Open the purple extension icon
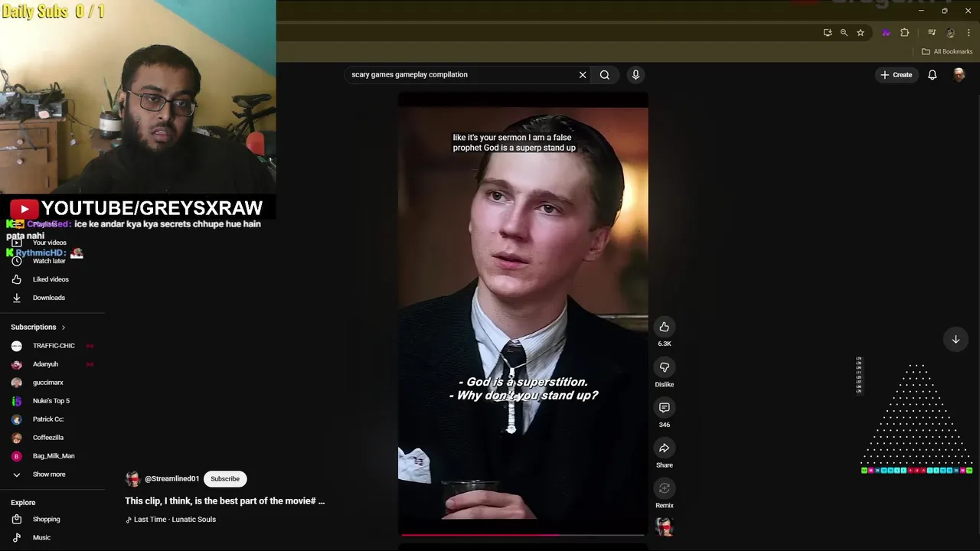 886,33
